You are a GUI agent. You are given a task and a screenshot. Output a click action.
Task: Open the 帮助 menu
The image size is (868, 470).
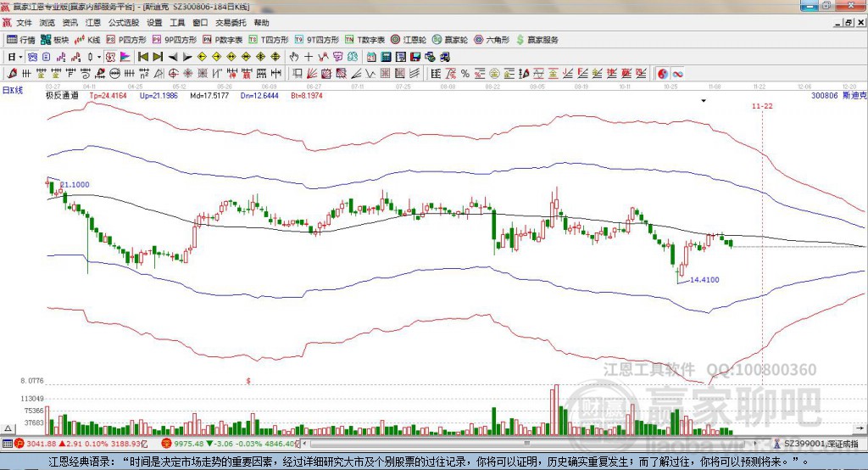[261, 23]
